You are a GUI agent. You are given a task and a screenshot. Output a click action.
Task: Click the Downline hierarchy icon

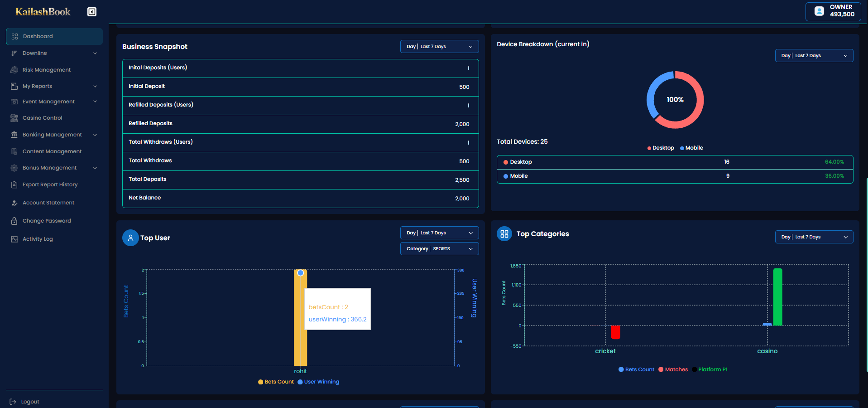14,53
